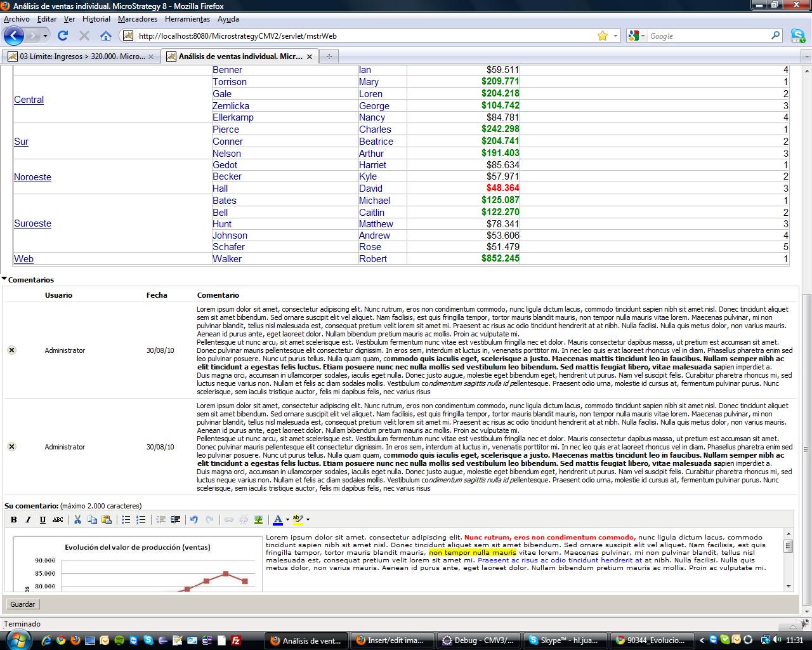The height and width of the screenshot is (650, 812).
Task: Open the Marcadores menu
Action: tap(137, 19)
